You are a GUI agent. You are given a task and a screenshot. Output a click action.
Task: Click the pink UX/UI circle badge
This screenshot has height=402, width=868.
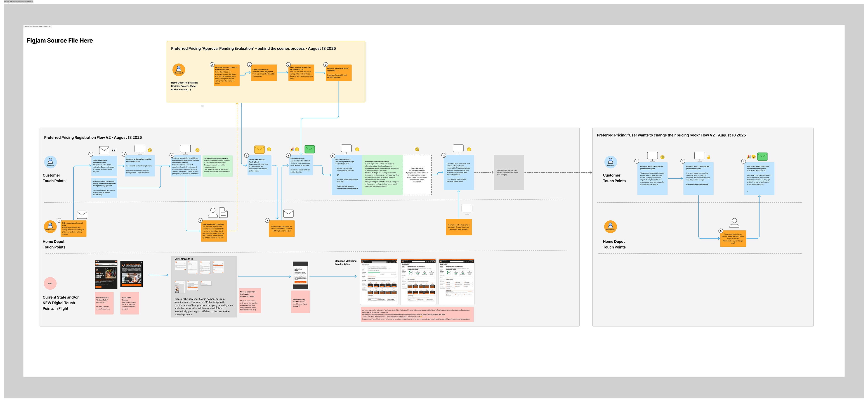point(50,283)
